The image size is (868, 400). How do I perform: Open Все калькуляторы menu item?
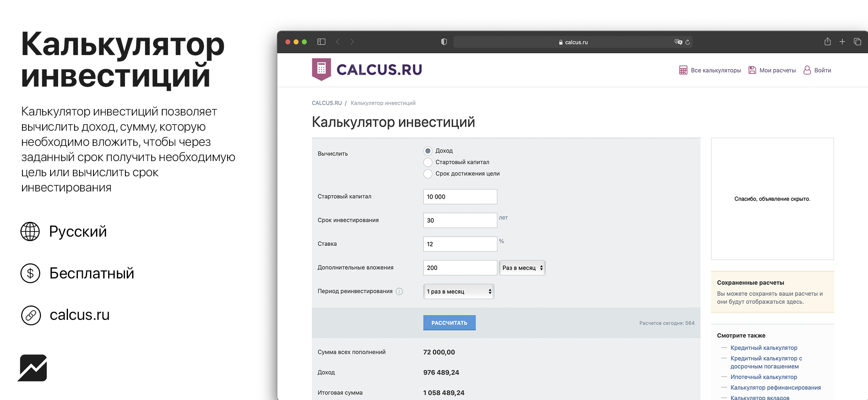click(x=716, y=70)
